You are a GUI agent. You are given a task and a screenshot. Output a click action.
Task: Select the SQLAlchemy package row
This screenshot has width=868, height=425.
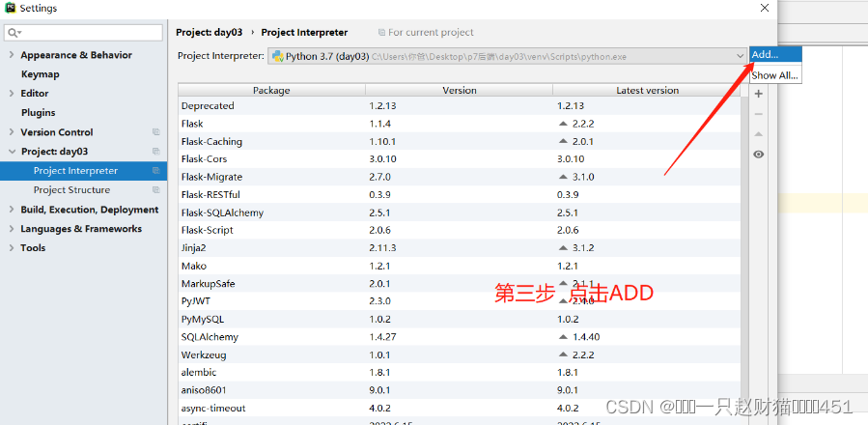(x=459, y=337)
